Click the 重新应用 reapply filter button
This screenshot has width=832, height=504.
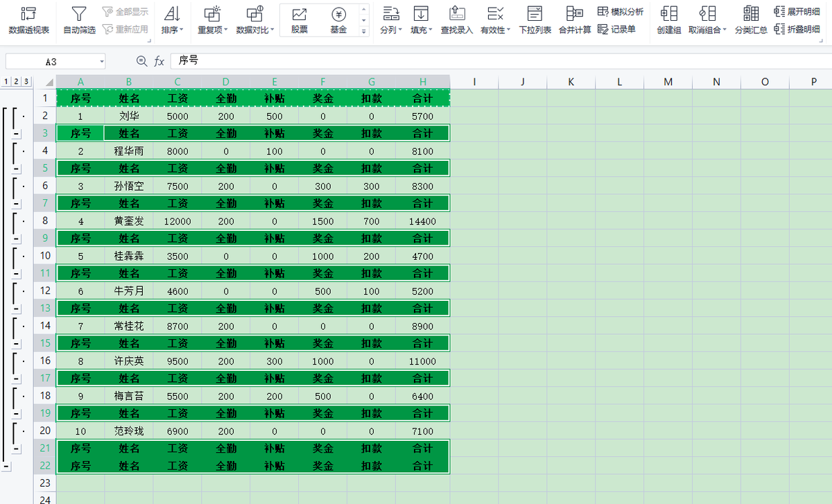[x=125, y=29]
